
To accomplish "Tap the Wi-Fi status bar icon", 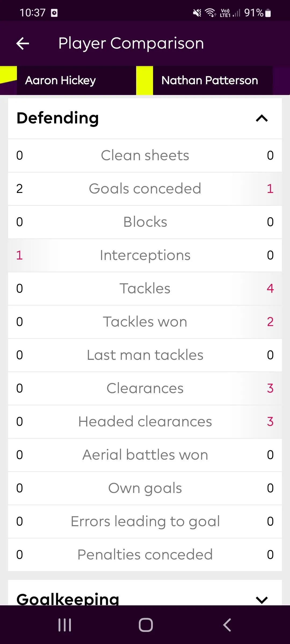I will 210,13.
